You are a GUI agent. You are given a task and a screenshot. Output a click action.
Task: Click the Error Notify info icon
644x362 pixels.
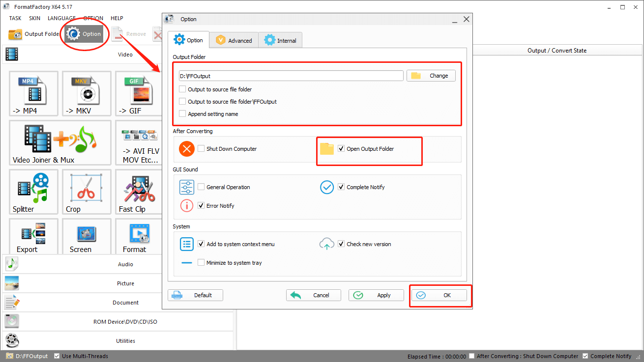click(x=187, y=206)
